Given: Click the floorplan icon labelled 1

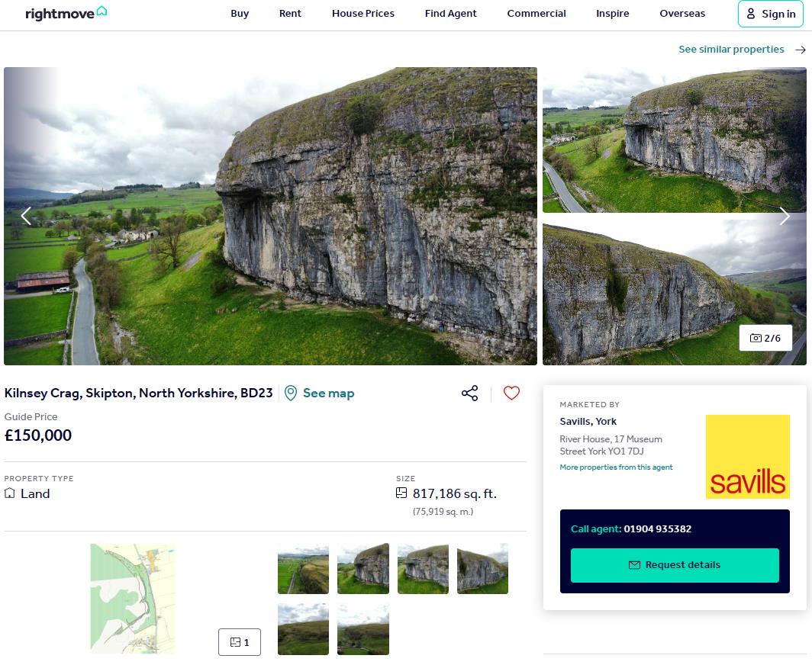Looking at the screenshot, I should (x=239, y=642).
